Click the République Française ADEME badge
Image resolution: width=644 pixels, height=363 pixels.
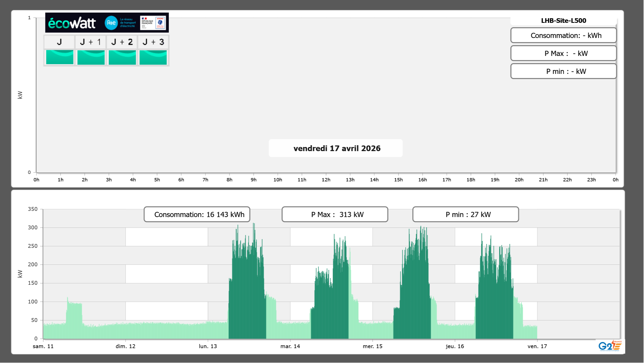(153, 23)
